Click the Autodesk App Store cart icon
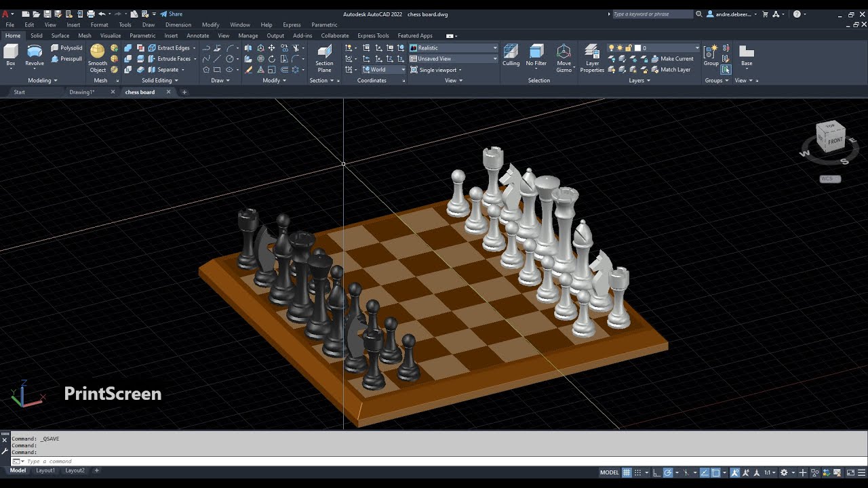This screenshot has height=488, width=868. (x=766, y=14)
